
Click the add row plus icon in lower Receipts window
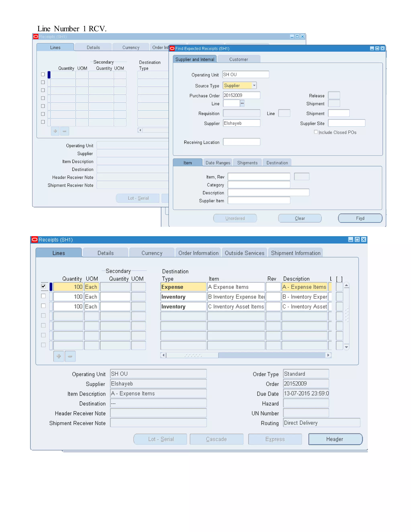[59, 356]
